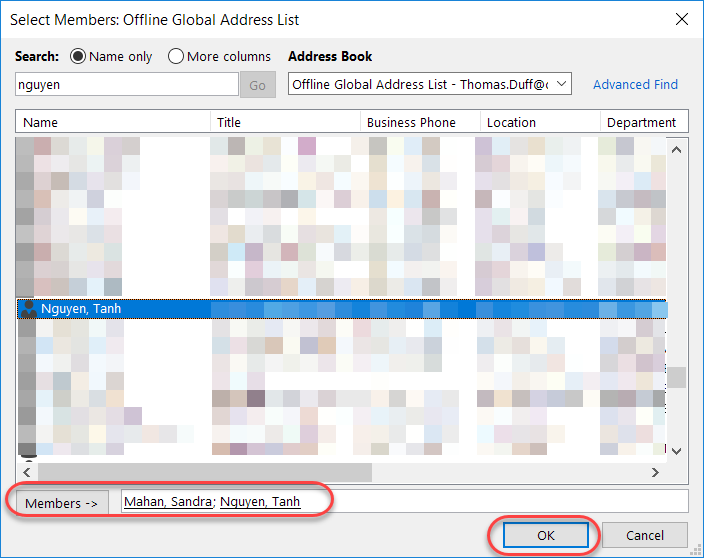704x558 pixels.
Task: Click the horizontal scrollbar thumb
Action: click(205, 472)
